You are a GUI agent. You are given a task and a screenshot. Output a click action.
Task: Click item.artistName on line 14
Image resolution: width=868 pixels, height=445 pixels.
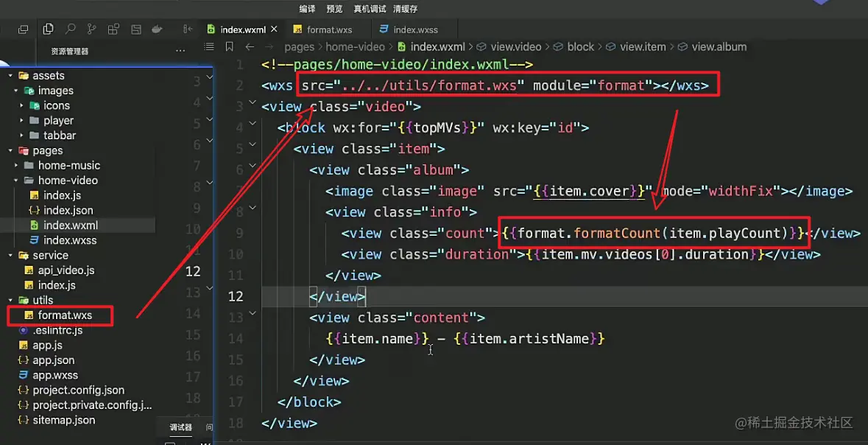[x=529, y=339]
